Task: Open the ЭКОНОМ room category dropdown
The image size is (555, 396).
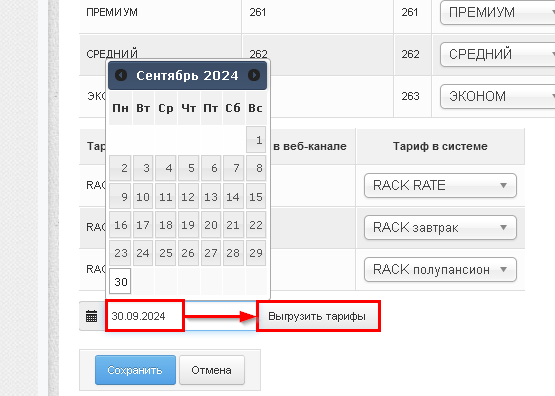Action: click(x=497, y=96)
